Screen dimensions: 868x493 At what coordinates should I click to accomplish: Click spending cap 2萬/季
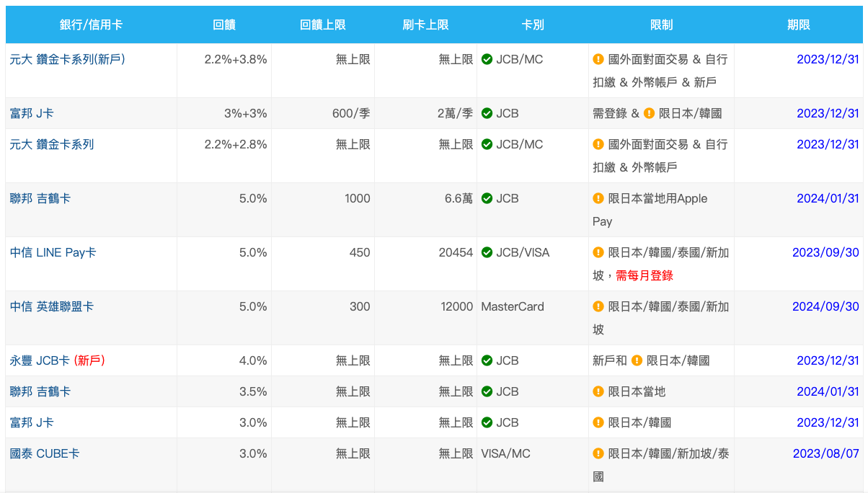[455, 113]
